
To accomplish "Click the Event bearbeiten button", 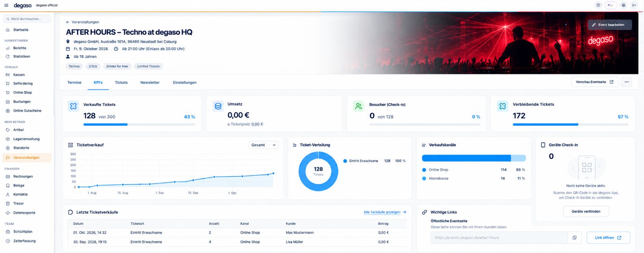I will pos(610,25).
